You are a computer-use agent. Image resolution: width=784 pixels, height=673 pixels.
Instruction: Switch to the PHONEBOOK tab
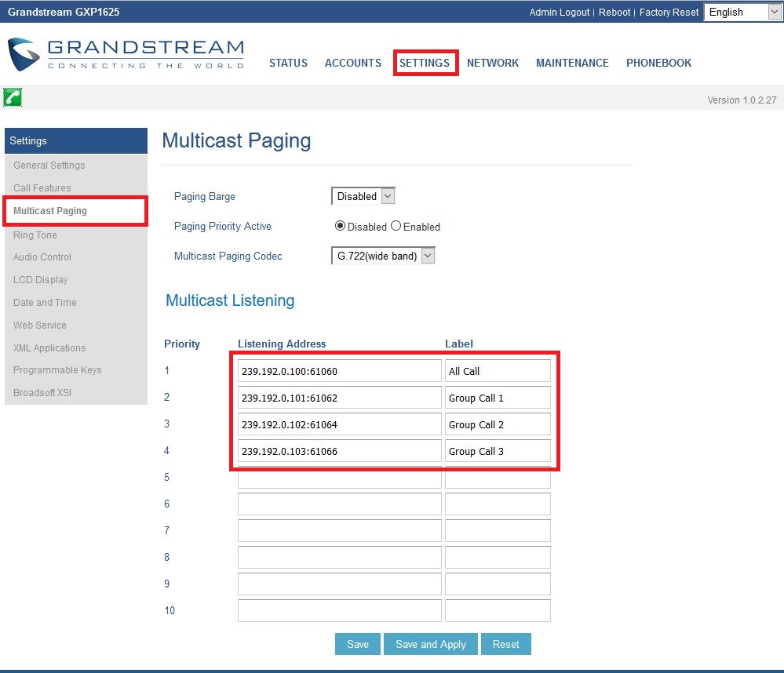[658, 63]
